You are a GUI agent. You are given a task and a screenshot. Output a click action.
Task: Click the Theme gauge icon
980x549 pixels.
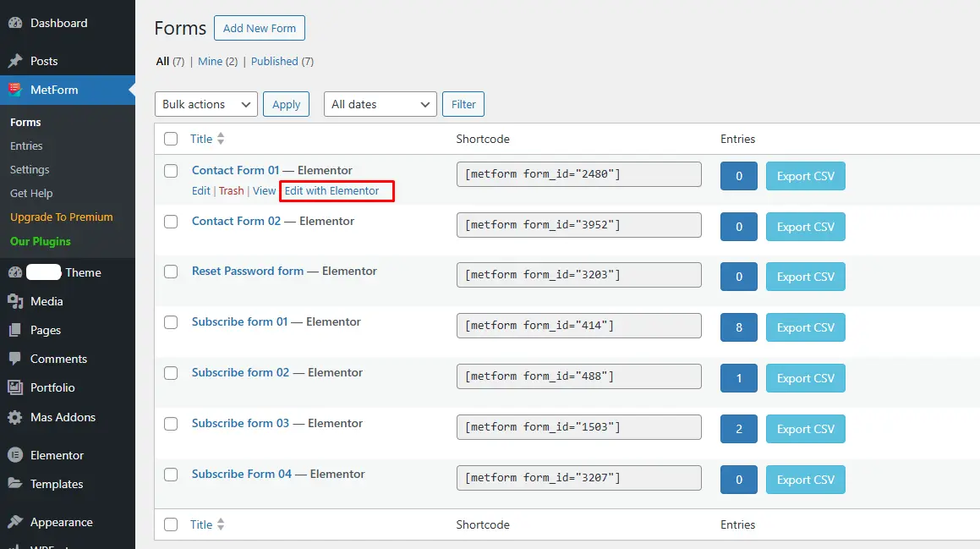15,272
